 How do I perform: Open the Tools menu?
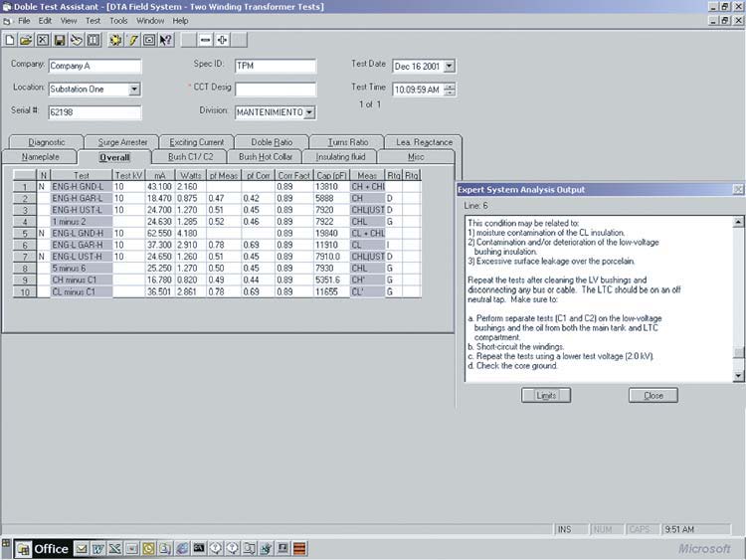point(118,20)
